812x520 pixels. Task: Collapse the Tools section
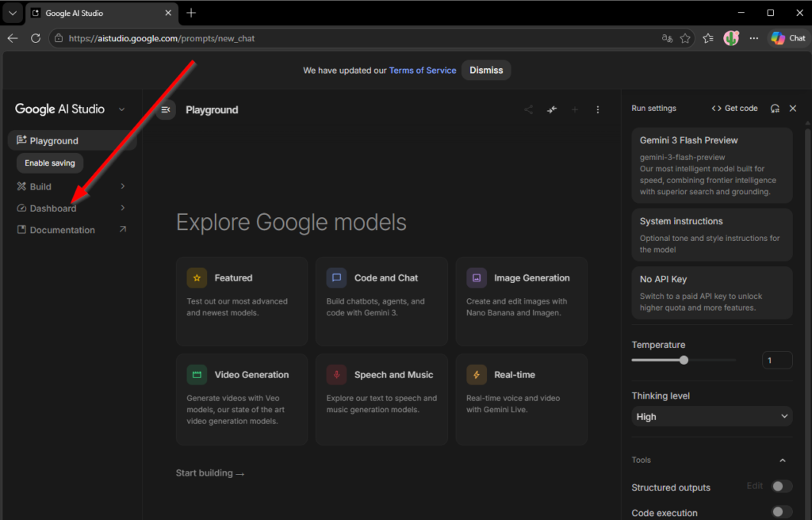click(x=783, y=461)
